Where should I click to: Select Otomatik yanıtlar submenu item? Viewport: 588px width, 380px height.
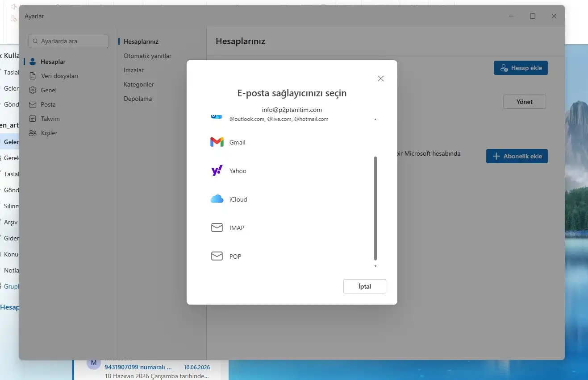click(x=147, y=56)
